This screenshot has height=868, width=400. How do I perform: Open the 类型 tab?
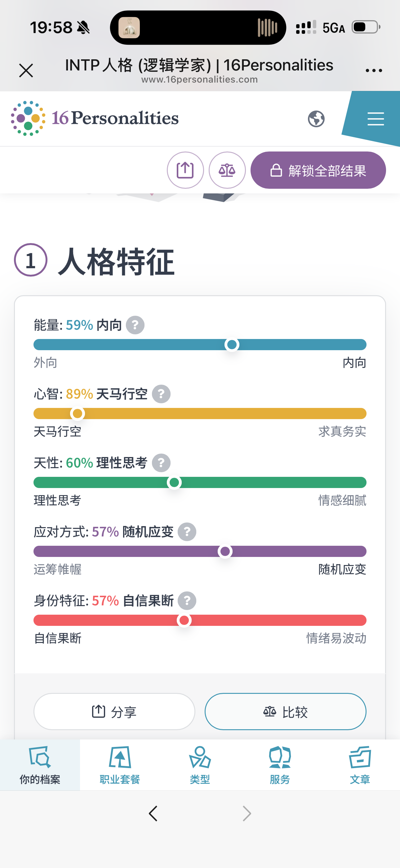200,765
